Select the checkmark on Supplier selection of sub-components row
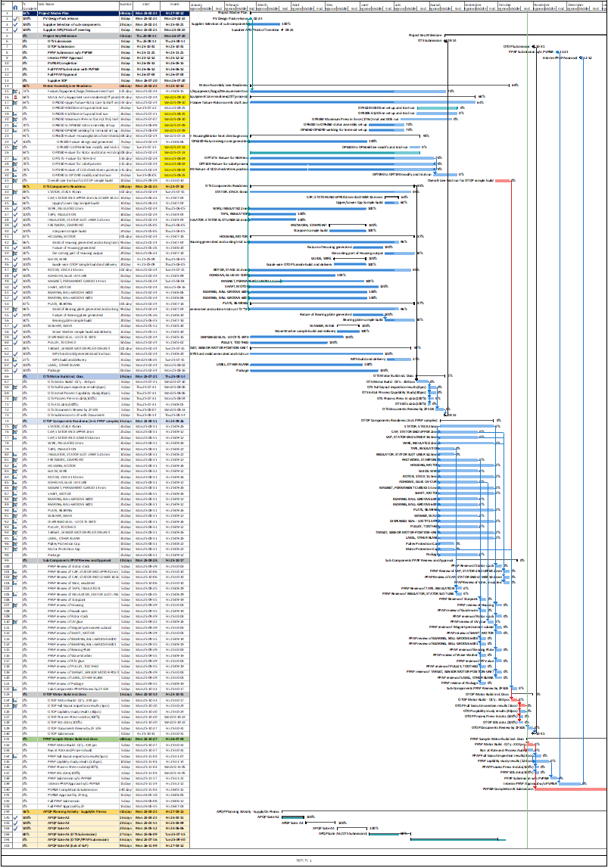The height and width of the screenshot is (868, 608). 15,24
